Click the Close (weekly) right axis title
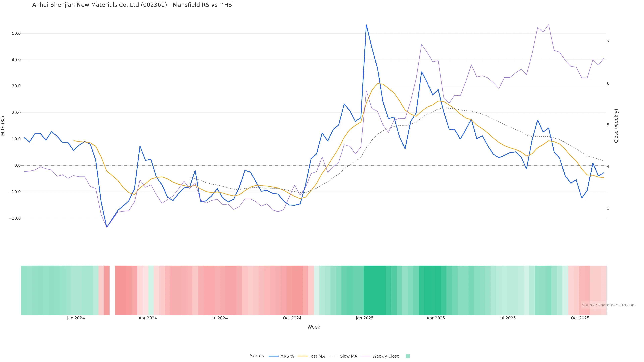 [616, 126]
